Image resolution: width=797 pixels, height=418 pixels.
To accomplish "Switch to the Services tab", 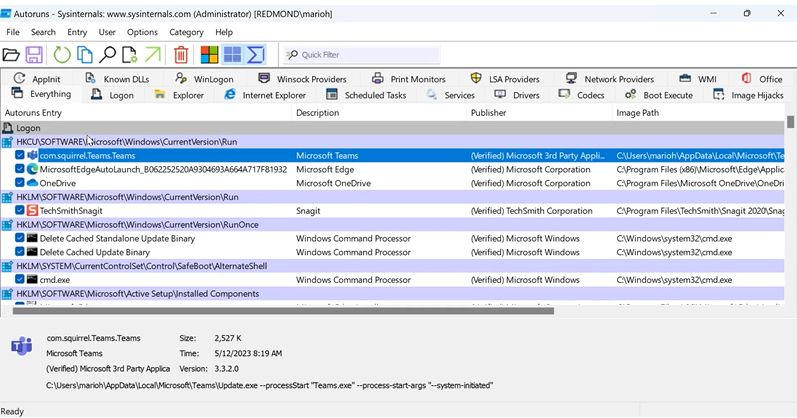I will tap(450, 95).
